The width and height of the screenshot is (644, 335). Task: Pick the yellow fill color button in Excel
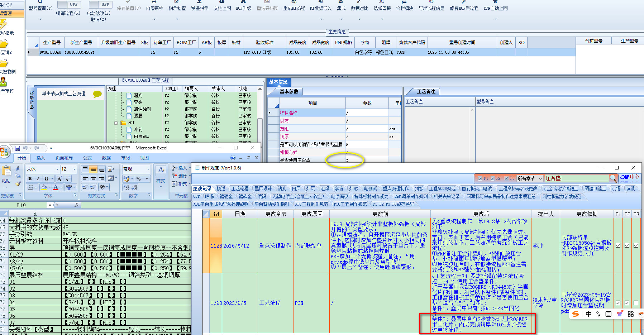pos(43,187)
